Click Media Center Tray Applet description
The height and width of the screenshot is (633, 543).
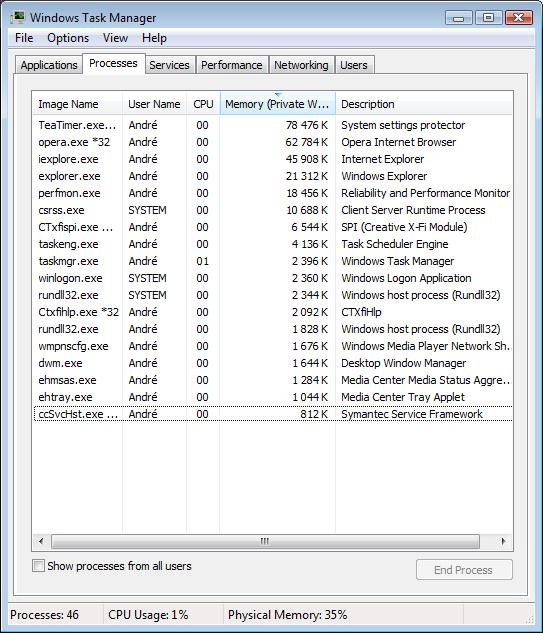[x=403, y=397]
